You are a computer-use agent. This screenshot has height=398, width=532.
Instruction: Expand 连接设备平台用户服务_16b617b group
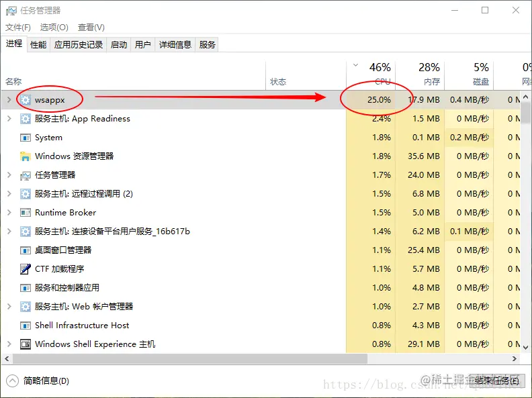(x=9, y=232)
